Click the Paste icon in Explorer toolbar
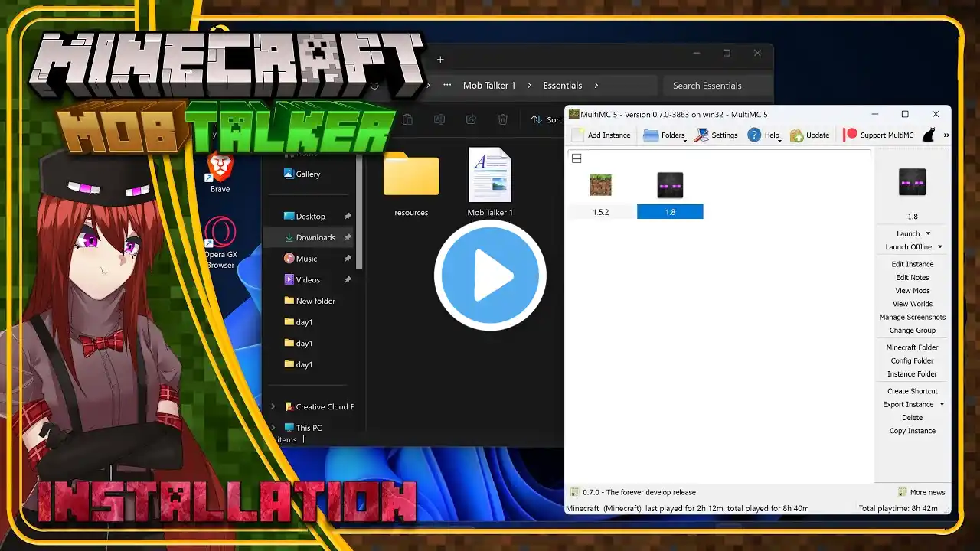This screenshot has height=551, width=980. (x=408, y=119)
